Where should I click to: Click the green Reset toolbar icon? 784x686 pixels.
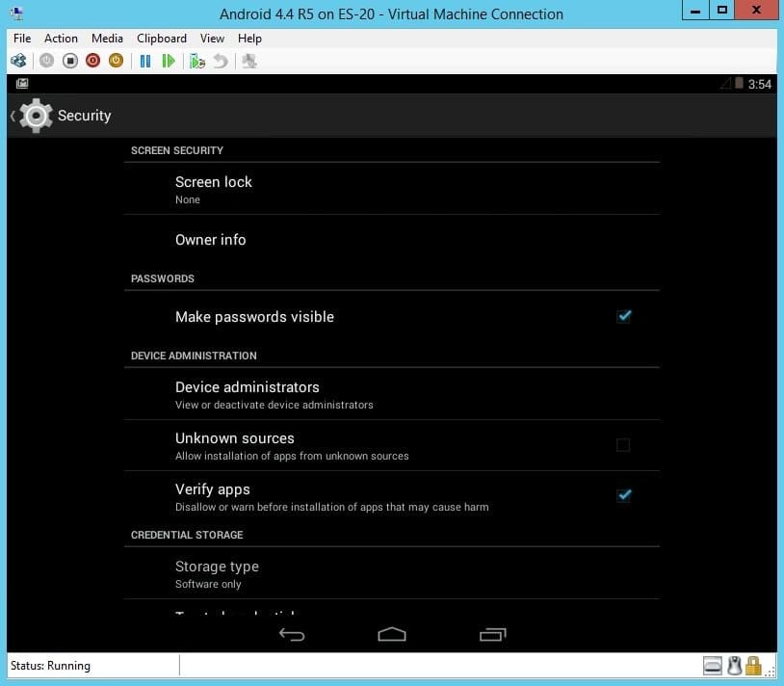(x=169, y=61)
